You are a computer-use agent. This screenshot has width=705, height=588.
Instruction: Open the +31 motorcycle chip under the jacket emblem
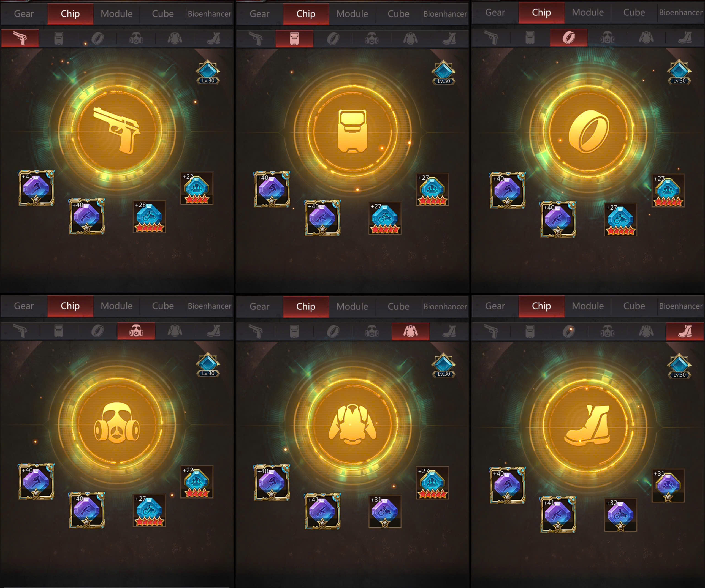[385, 511]
